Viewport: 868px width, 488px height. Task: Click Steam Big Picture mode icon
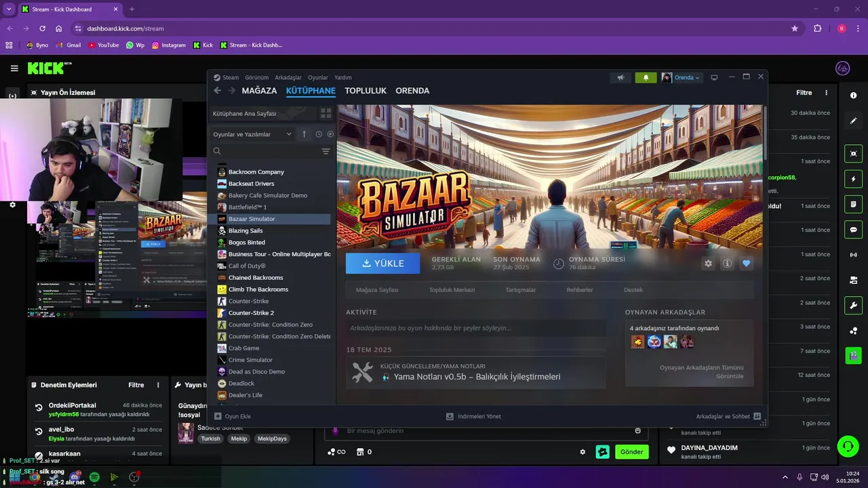pos(713,77)
